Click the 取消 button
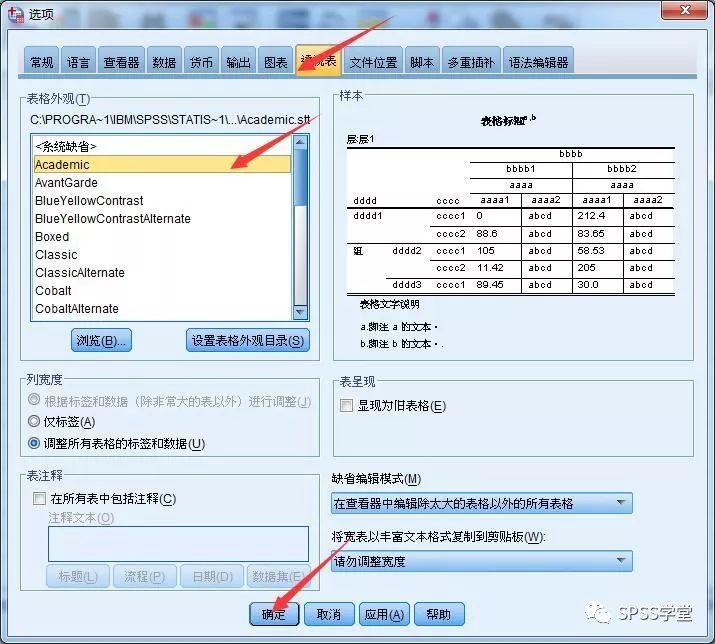 (x=329, y=614)
